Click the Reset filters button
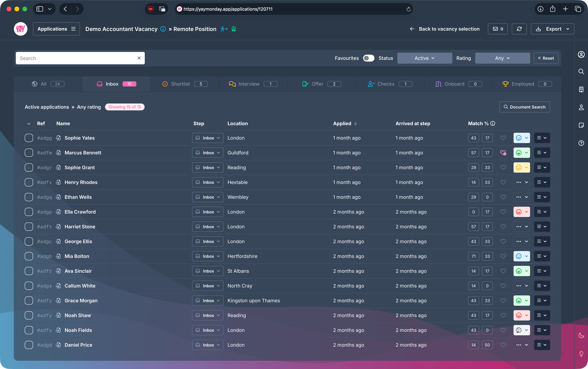The width and height of the screenshot is (588, 369). point(546,58)
